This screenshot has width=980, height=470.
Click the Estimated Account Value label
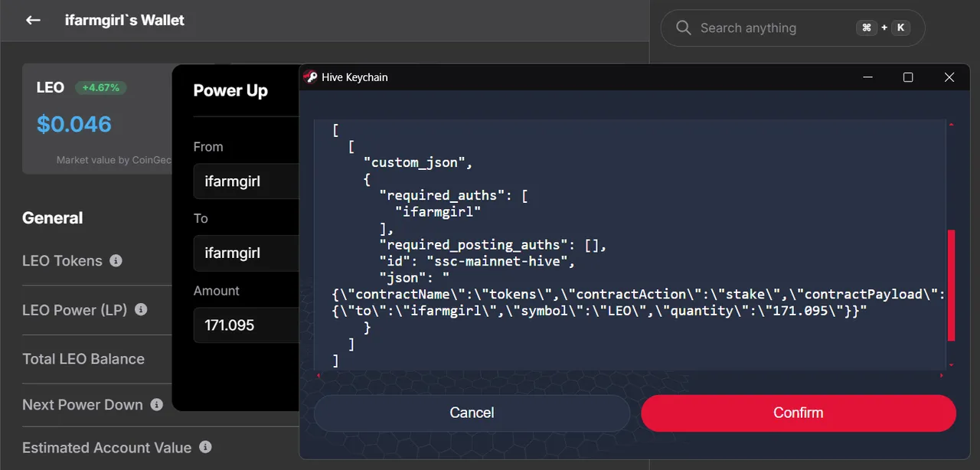[107, 448]
